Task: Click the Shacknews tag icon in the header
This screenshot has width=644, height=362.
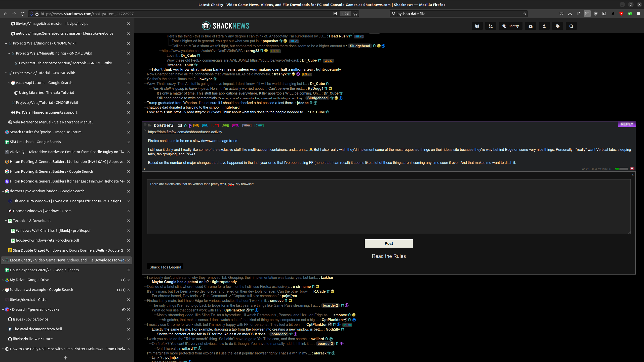Action: (558, 26)
